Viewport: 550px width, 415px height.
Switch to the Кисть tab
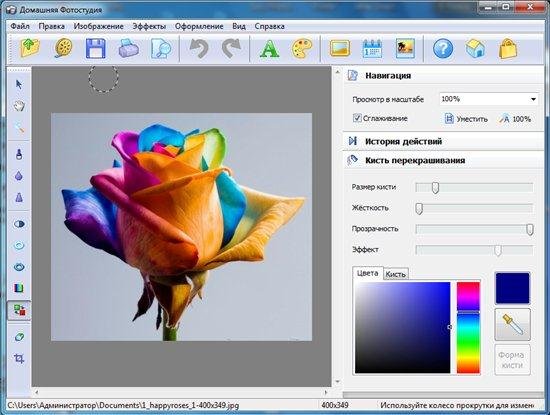click(x=396, y=274)
